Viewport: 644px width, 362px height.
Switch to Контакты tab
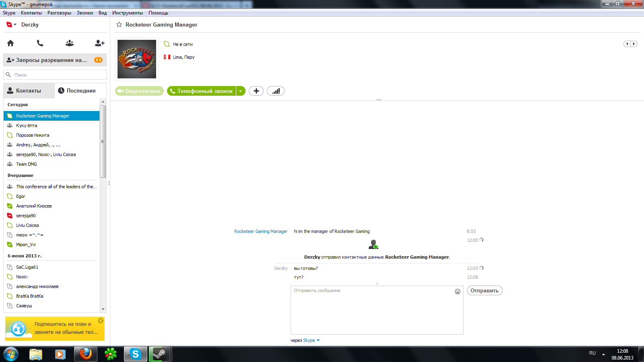click(x=29, y=90)
